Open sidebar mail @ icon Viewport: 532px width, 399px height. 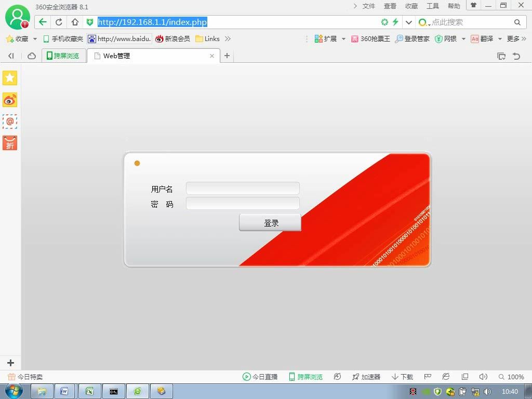pyautogui.click(x=10, y=122)
